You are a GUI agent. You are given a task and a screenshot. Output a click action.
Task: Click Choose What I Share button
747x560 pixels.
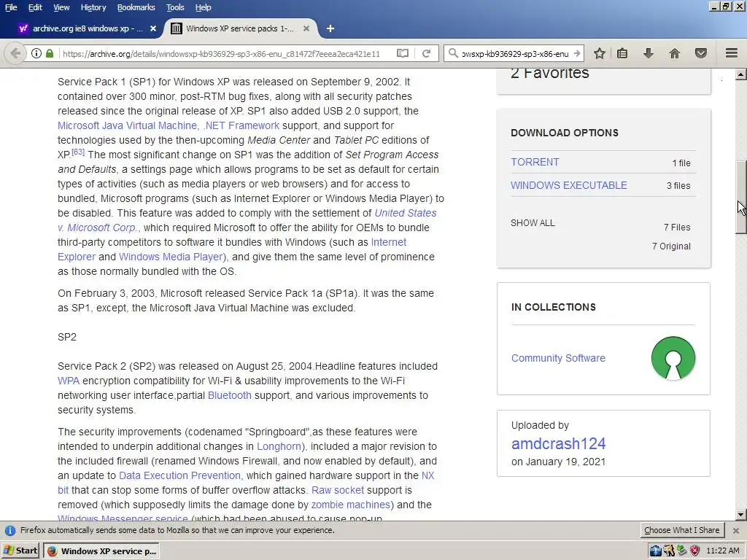[x=682, y=531]
